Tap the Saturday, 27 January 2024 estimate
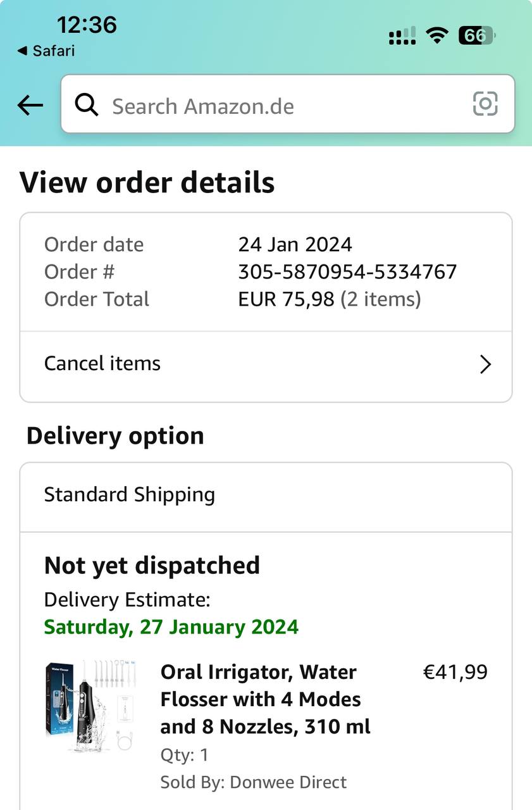 point(171,627)
